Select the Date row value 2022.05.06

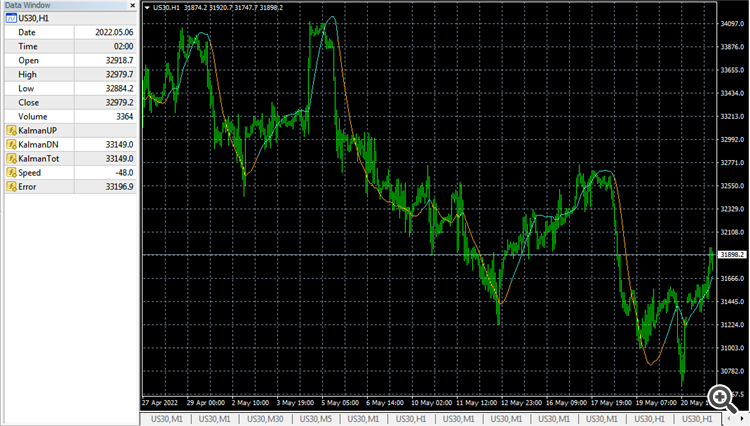tap(114, 33)
